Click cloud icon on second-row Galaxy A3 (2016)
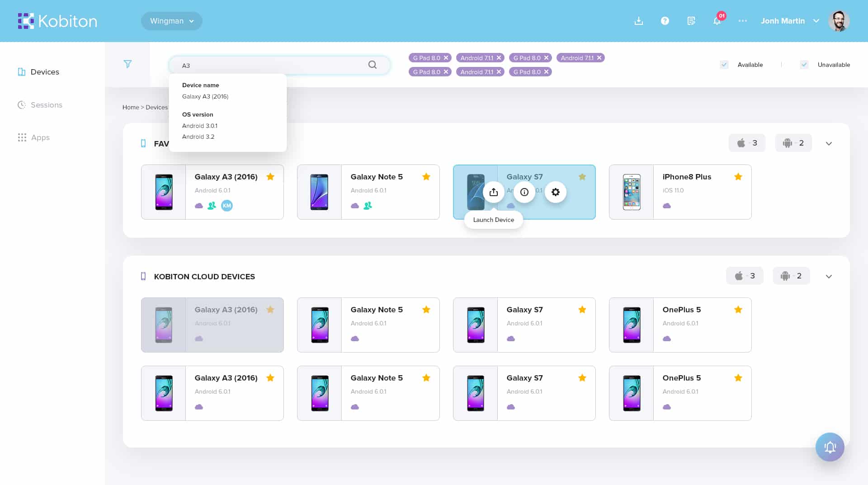 (199, 407)
